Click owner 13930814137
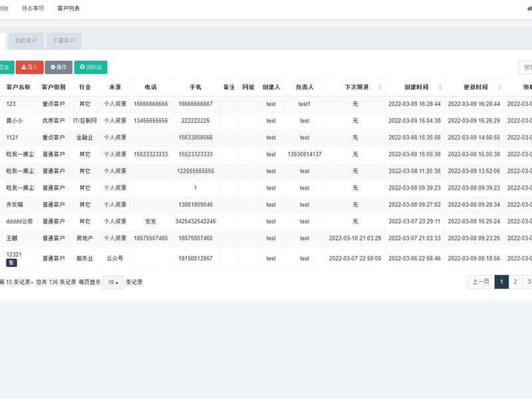The width and height of the screenshot is (532, 399). click(x=305, y=154)
